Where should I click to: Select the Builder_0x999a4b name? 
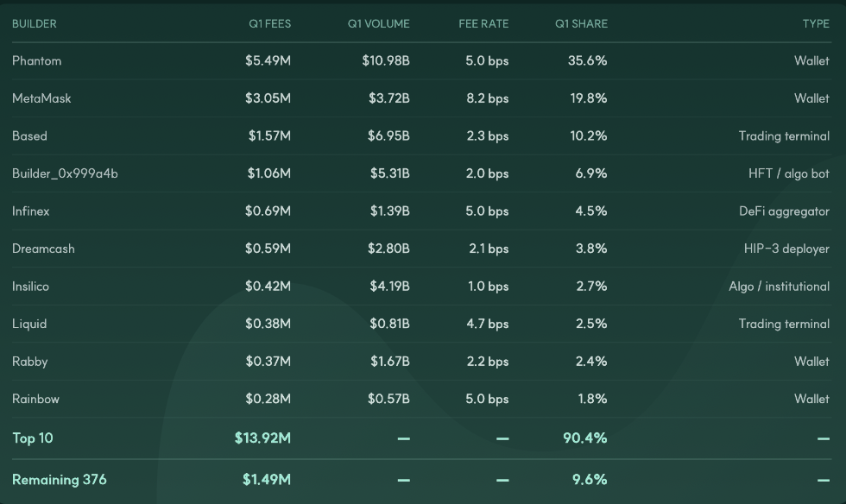click(65, 173)
